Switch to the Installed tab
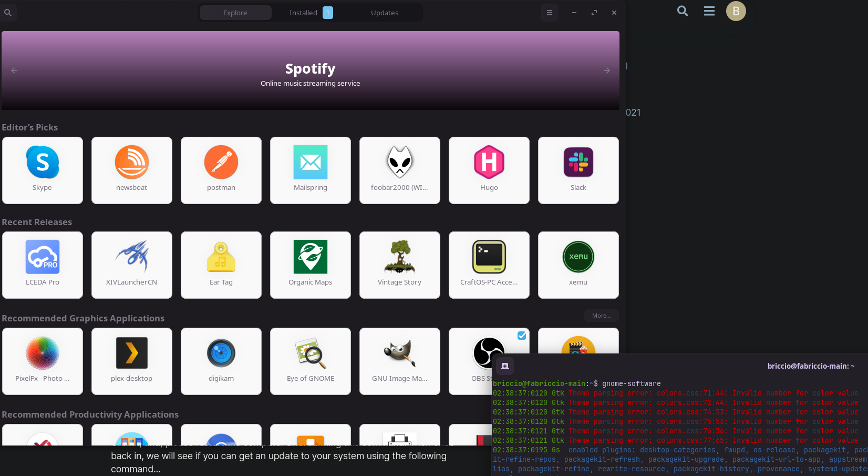 [x=311, y=13]
